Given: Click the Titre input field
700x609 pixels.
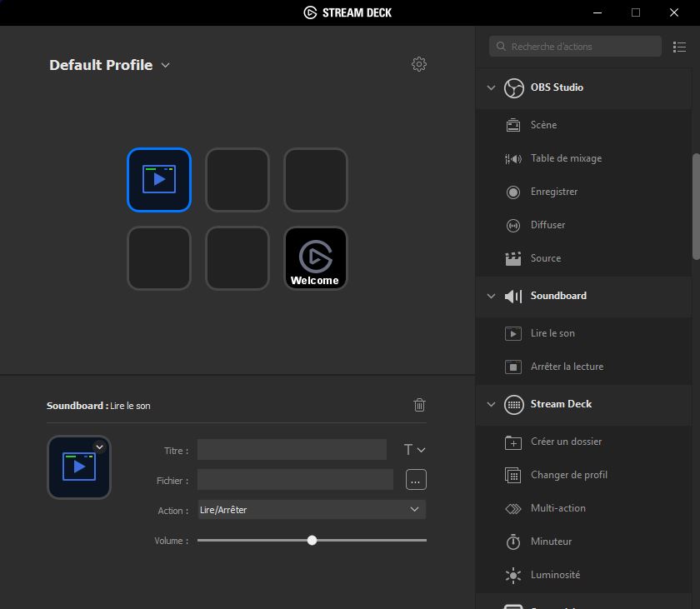Looking at the screenshot, I should (292, 450).
